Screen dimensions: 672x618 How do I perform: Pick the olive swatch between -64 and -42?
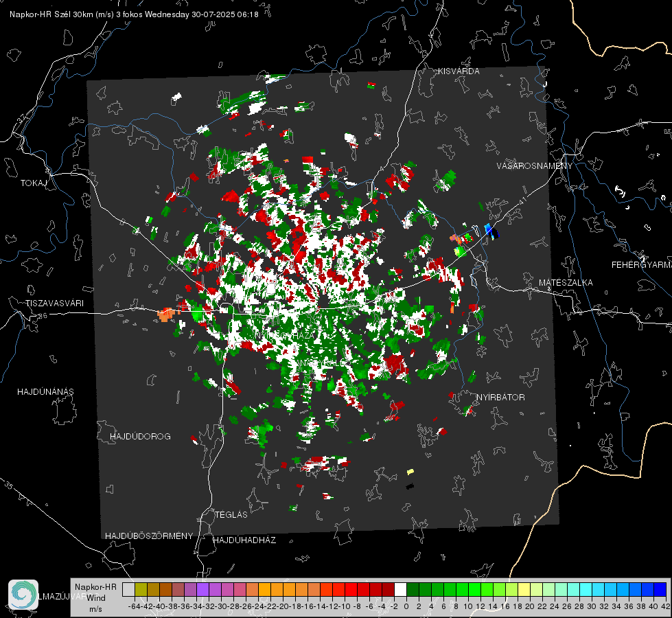(141, 589)
